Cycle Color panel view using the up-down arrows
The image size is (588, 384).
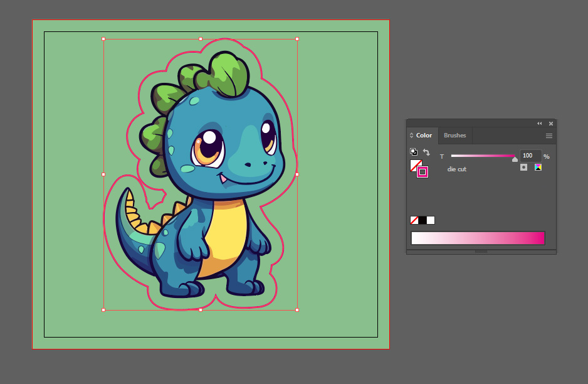click(x=411, y=135)
